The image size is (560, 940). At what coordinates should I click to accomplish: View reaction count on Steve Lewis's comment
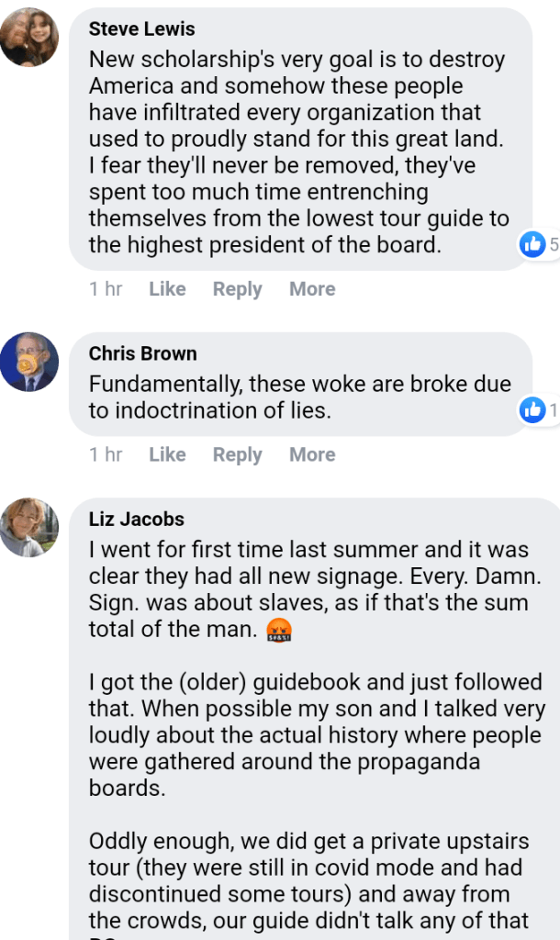(x=554, y=244)
